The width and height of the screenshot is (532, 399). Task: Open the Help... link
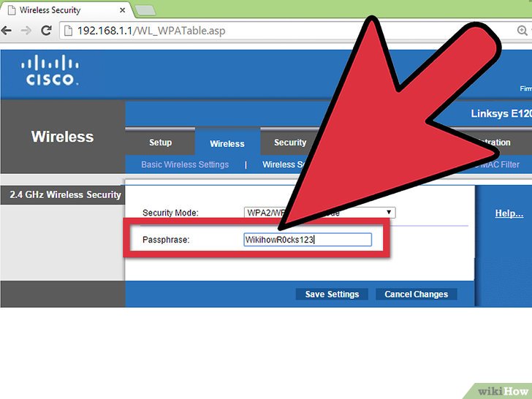tap(509, 213)
